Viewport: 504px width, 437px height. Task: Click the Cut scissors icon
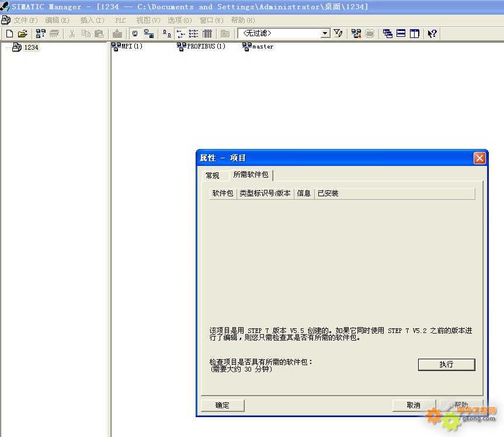(x=72, y=33)
